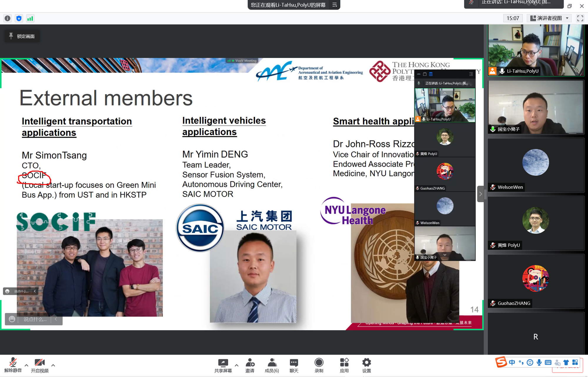Start recording with the 录制 button

pos(319,365)
